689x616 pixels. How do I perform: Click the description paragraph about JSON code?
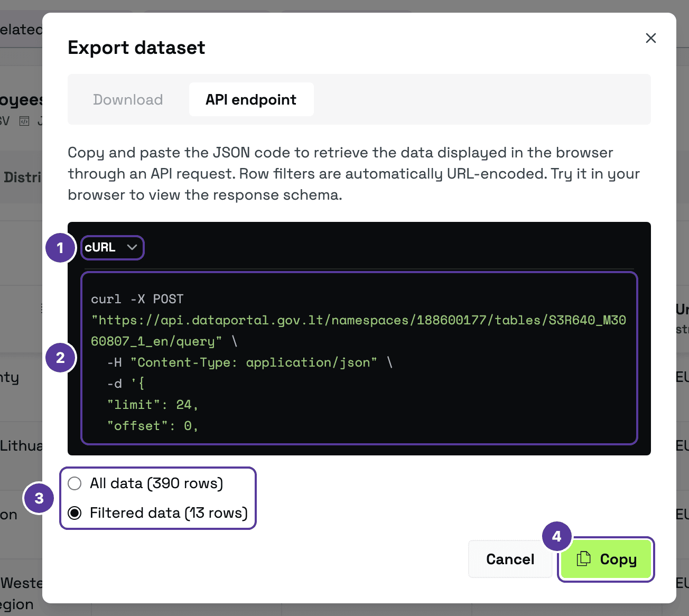(x=354, y=174)
